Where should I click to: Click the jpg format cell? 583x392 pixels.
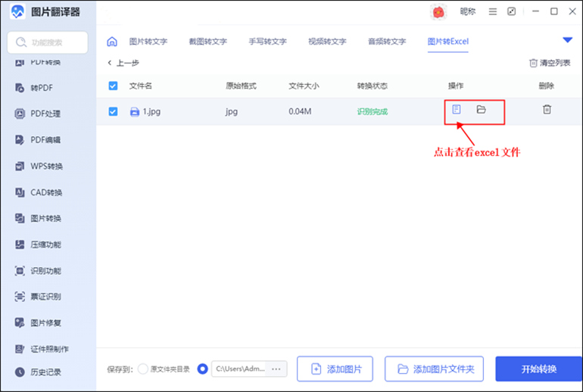click(x=231, y=111)
